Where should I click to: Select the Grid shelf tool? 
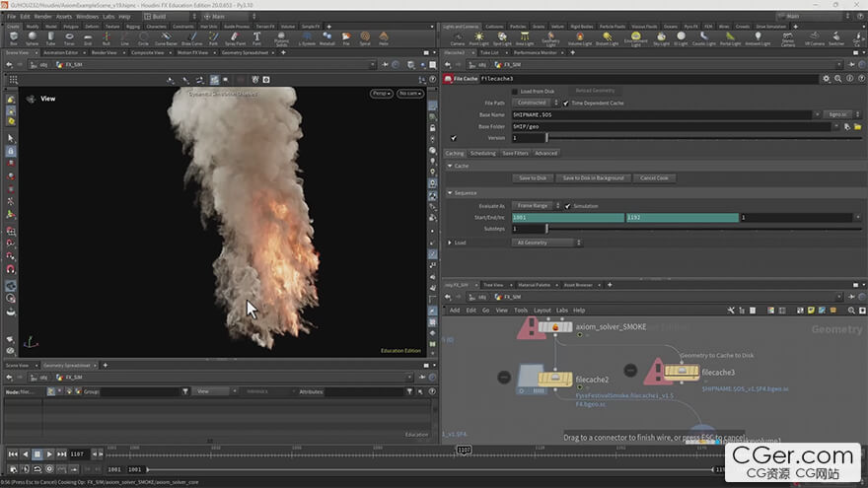88,38
